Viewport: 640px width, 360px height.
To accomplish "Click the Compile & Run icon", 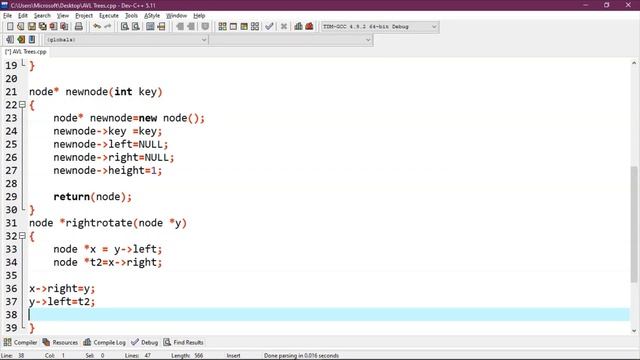I will click(x=244, y=27).
